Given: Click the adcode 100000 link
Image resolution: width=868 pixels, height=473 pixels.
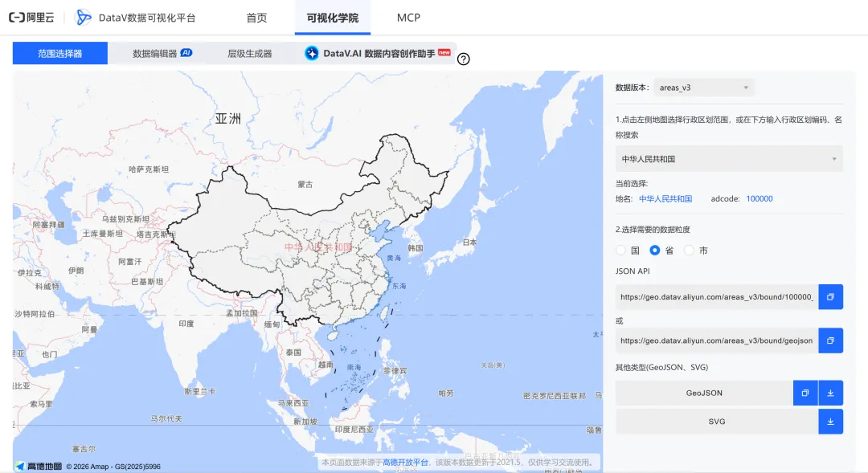Looking at the screenshot, I should pyautogui.click(x=759, y=198).
